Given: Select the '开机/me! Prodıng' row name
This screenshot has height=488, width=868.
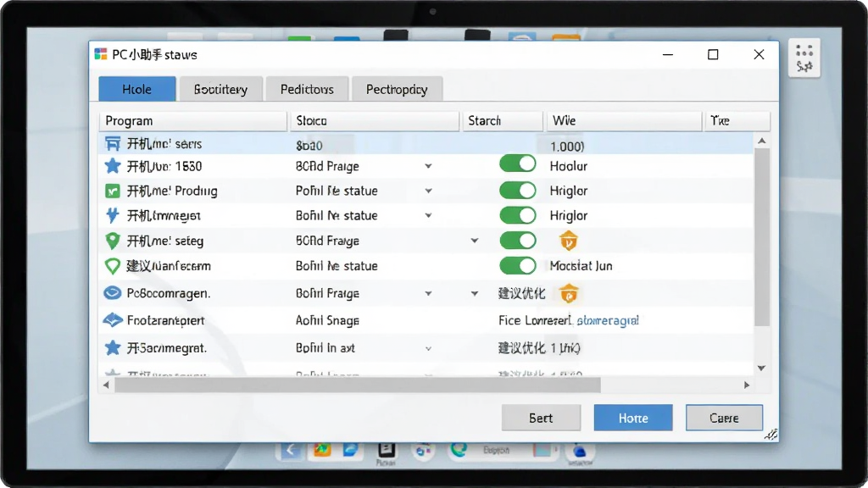Looking at the screenshot, I should tap(172, 191).
